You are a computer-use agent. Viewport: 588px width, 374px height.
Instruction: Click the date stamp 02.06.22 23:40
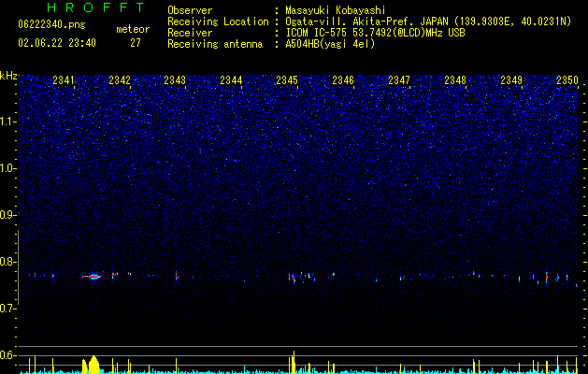click(57, 43)
